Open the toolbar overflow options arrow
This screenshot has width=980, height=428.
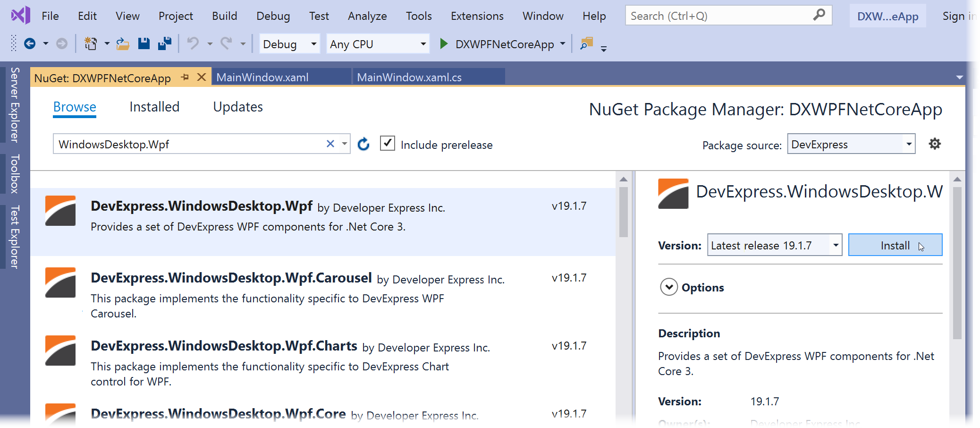click(604, 48)
